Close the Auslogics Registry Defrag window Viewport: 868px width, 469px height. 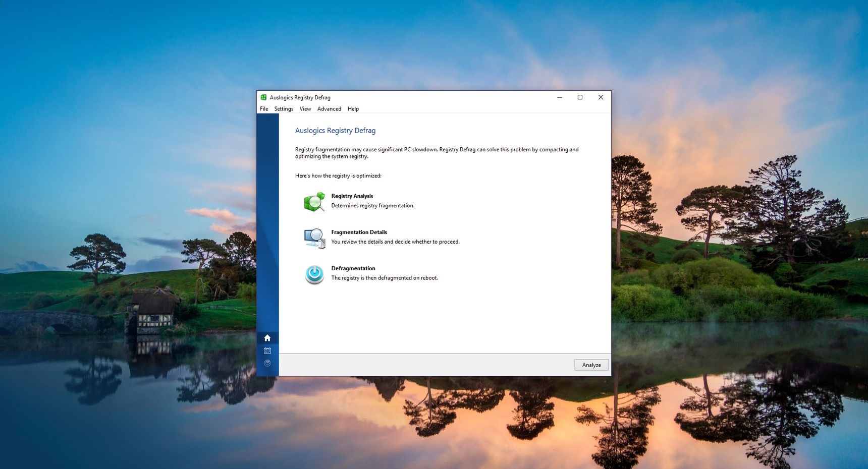click(x=601, y=97)
